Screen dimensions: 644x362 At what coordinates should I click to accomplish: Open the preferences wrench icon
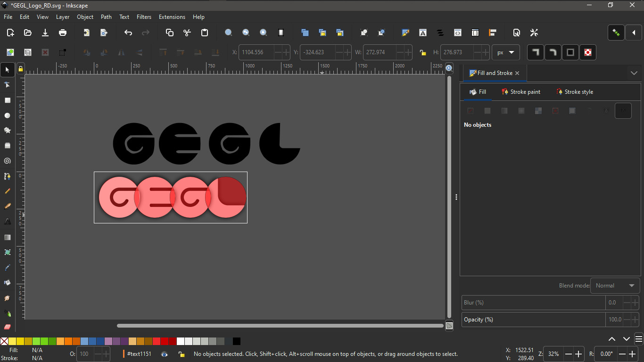[534, 33]
